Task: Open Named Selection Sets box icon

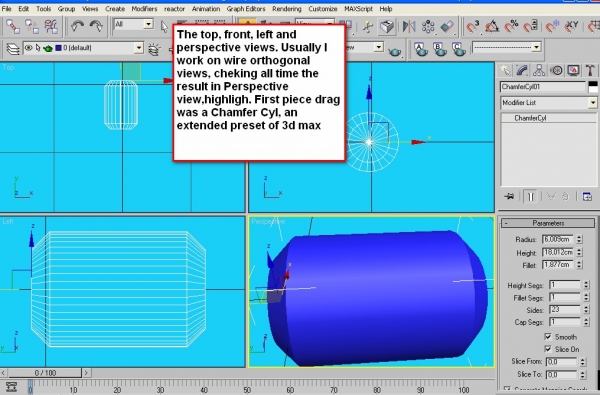Action: [x=387, y=27]
